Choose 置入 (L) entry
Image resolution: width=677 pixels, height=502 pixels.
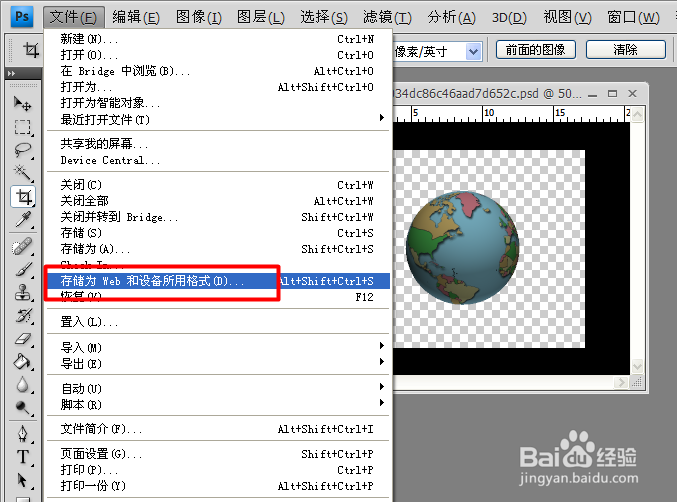tap(218, 322)
